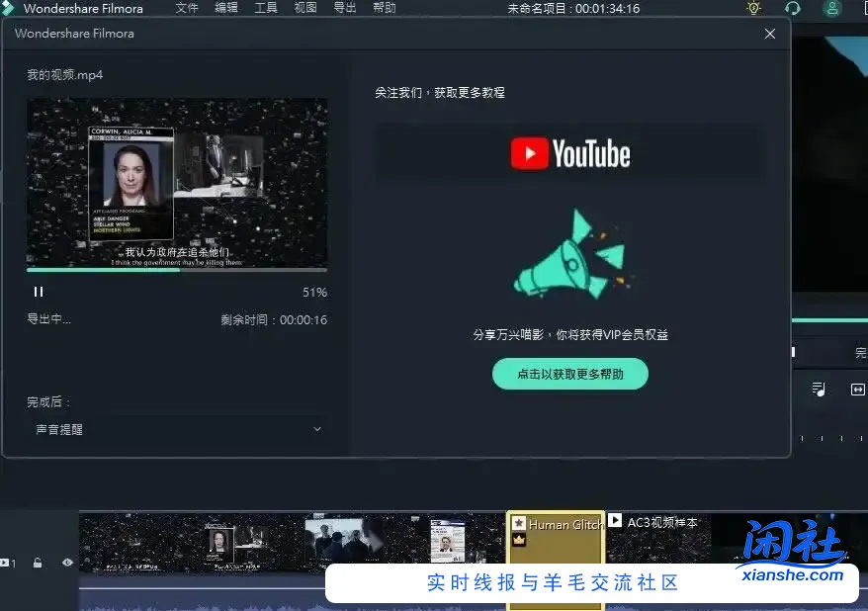This screenshot has height=611, width=868.
Task: Click the fit-timeline-to-window icon
Action: click(856, 389)
